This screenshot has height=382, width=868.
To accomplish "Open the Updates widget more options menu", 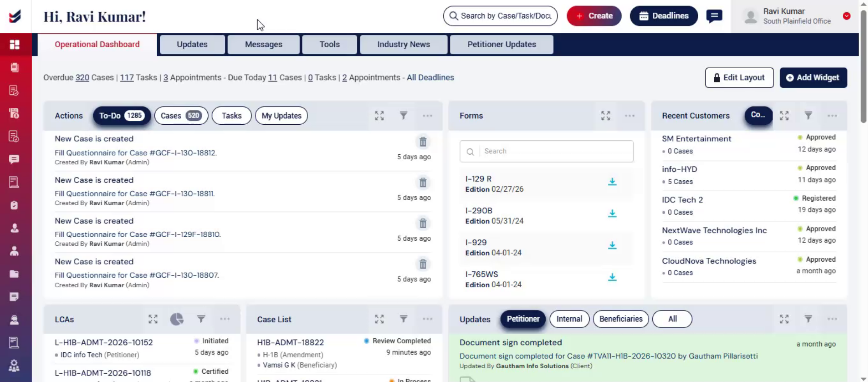I will click(x=832, y=319).
